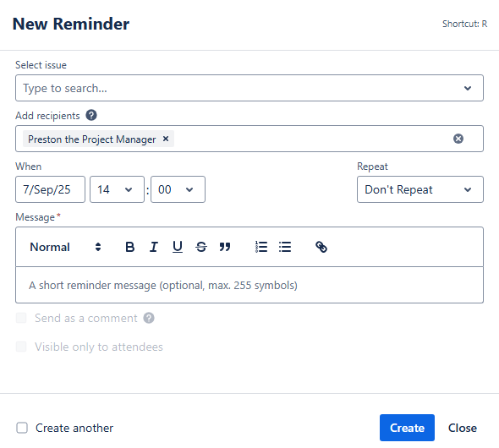Click the date field showing 7/Sep/25
The width and height of the screenshot is (499, 448).
(x=50, y=189)
